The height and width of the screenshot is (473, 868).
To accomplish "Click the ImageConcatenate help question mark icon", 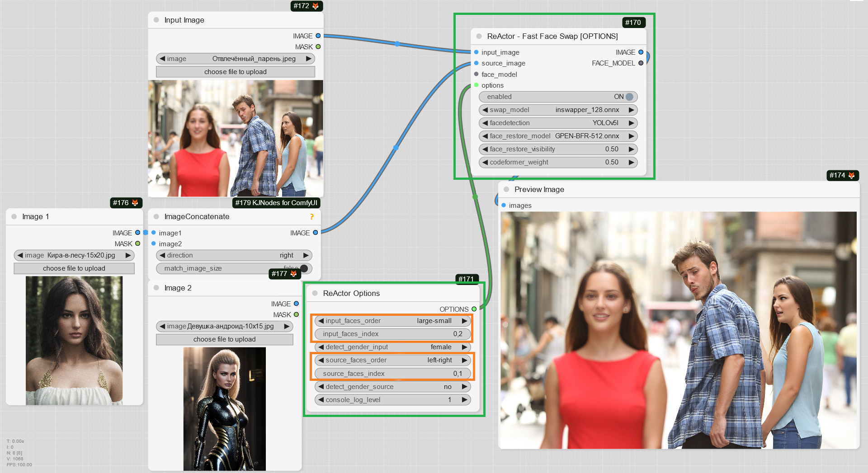I will (x=311, y=217).
